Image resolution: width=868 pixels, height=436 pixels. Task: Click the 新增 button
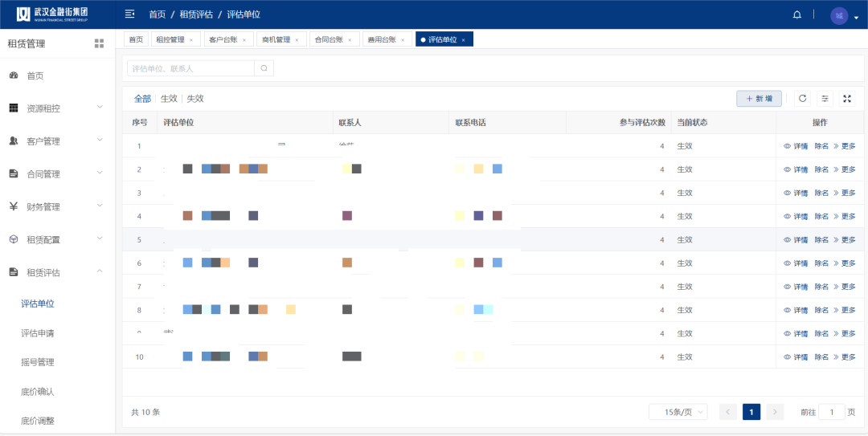tap(759, 99)
